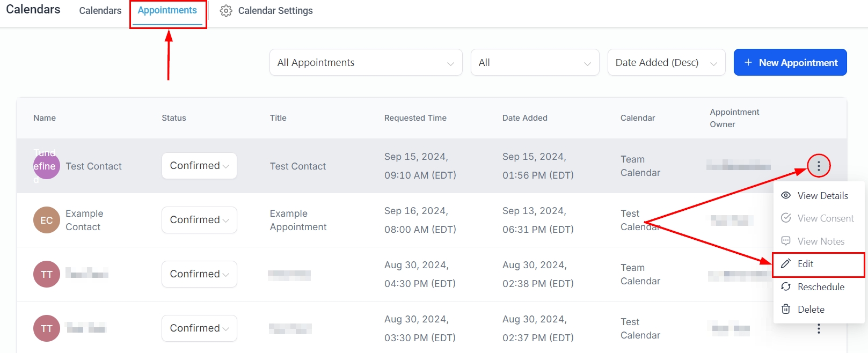Viewport: 868px width, 353px height.
Task: Click the New Appointment button
Action: click(790, 63)
